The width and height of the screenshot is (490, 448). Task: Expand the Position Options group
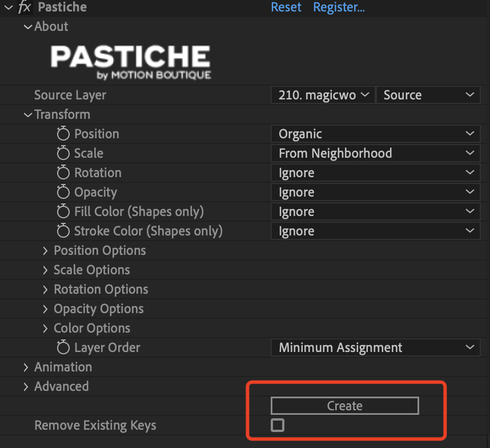[x=45, y=251]
